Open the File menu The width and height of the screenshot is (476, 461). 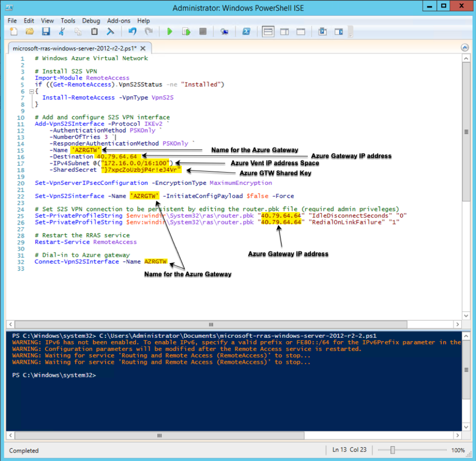click(12, 21)
